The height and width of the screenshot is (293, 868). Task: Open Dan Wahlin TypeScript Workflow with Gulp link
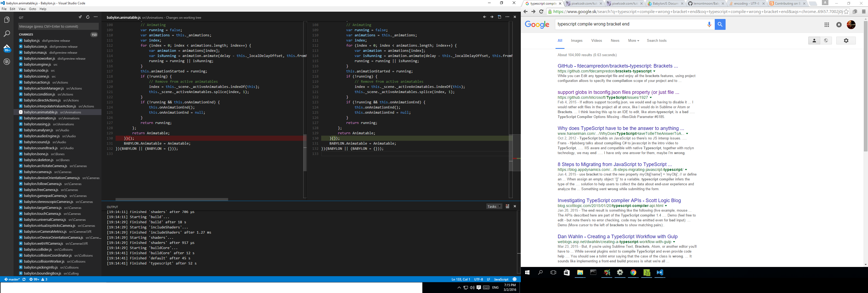(617, 237)
